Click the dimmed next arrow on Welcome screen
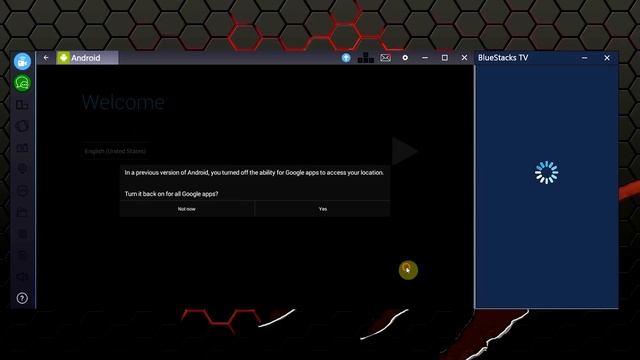The image size is (640, 360). click(404, 151)
